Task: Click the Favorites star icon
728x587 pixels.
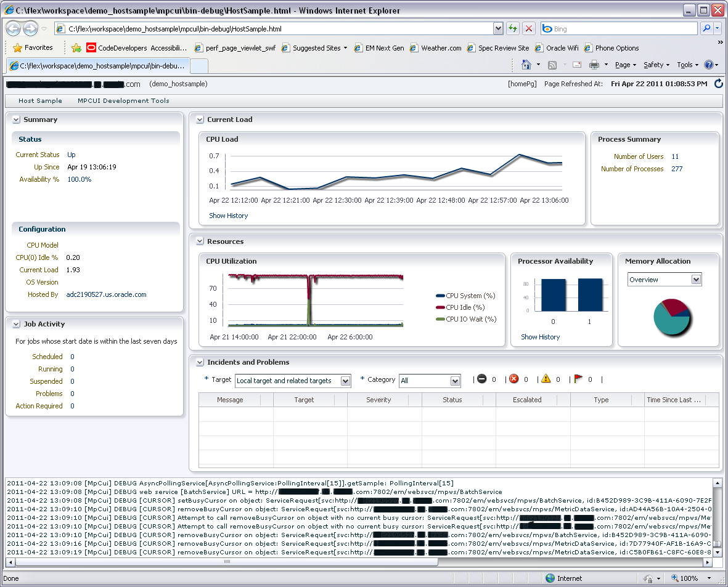Action: click(x=18, y=48)
